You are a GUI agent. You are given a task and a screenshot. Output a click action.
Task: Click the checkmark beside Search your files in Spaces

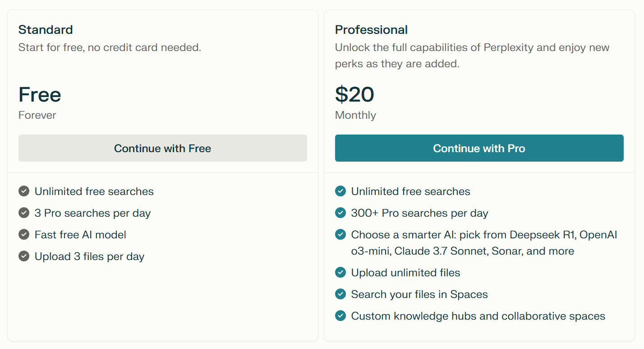pos(340,294)
